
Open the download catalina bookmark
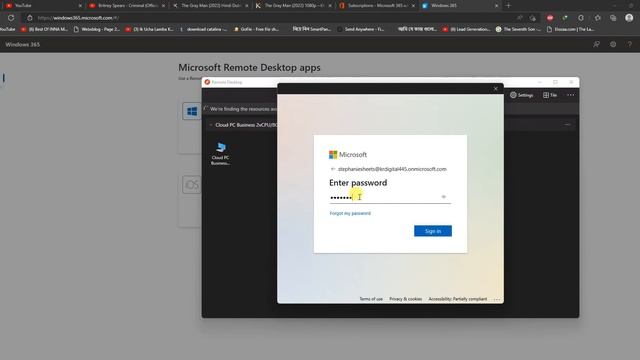coord(202,29)
